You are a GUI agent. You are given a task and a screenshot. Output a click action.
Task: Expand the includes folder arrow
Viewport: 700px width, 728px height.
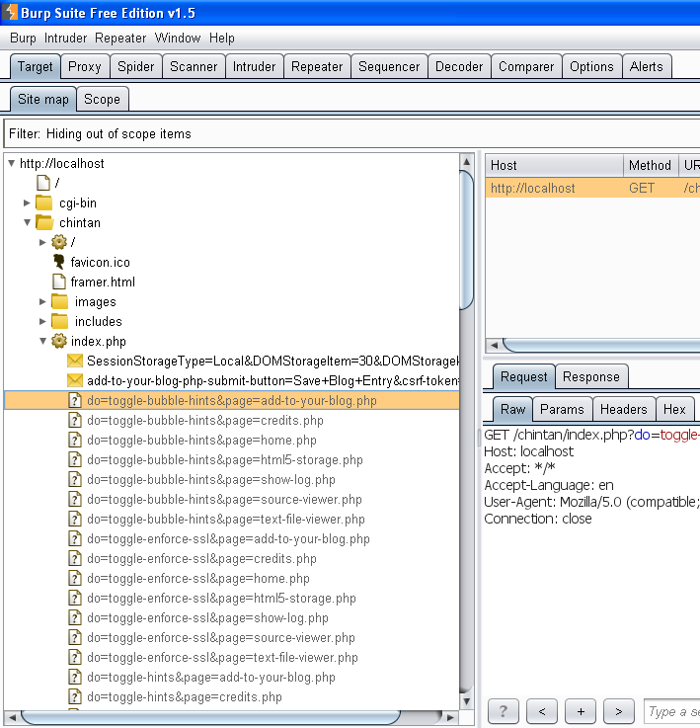pos(42,321)
